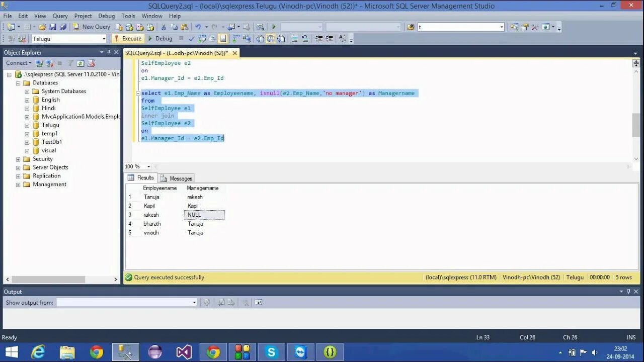This screenshot has width=644, height=362.
Task: Click the NULL cell in results grid
Action: (x=204, y=215)
